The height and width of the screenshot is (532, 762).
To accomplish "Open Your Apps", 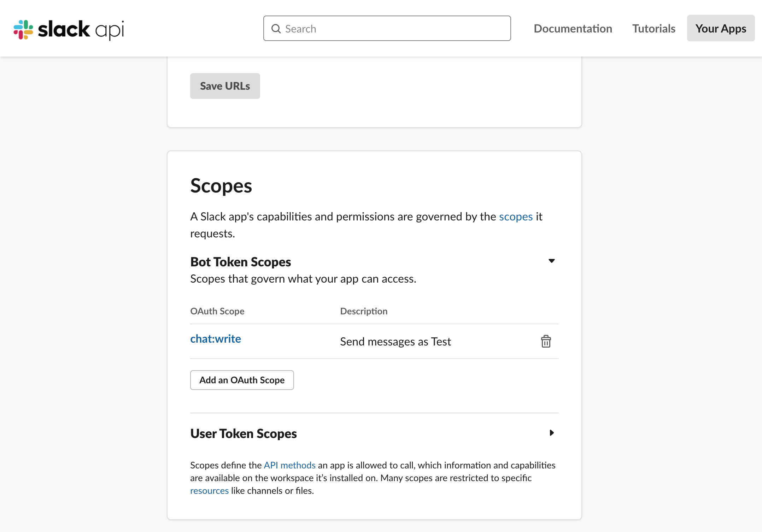I will 720,29.
